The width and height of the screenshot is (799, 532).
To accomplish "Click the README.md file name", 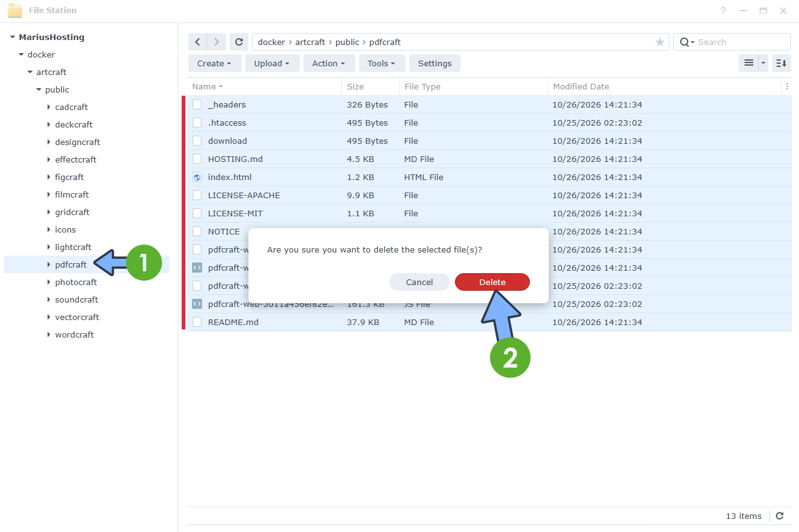I will pyautogui.click(x=233, y=322).
